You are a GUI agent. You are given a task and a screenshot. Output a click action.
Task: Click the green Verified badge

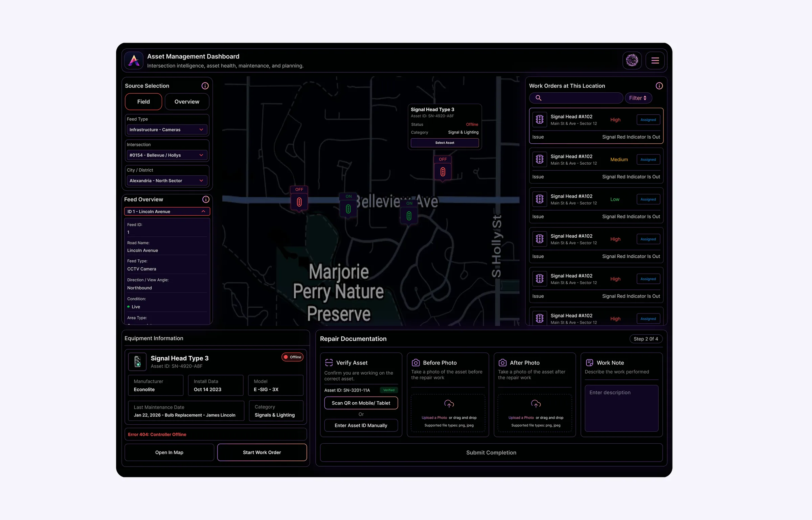(389, 390)
